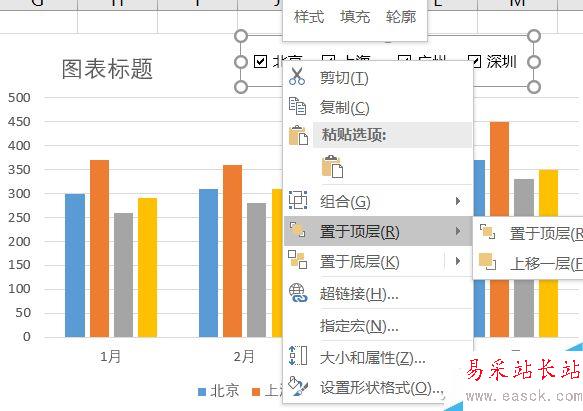Toggle the 广州 checkbox

point(404,59)
